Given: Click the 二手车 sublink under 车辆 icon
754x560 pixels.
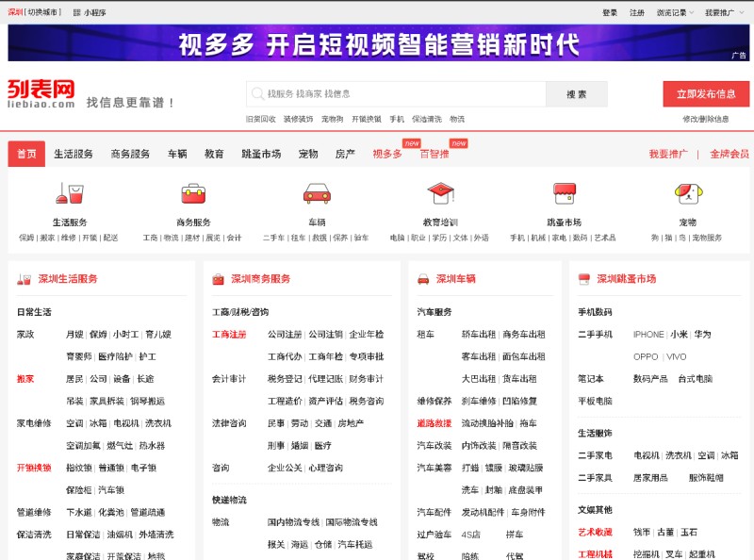Looking at the screenshot, I should click(273, 238).
